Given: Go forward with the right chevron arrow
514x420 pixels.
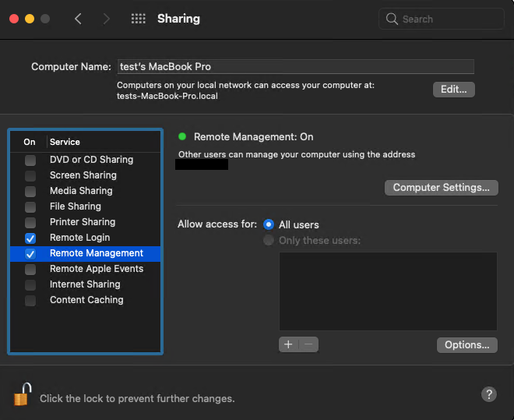Looking at the screenshot, I should (x=106, y=19).
